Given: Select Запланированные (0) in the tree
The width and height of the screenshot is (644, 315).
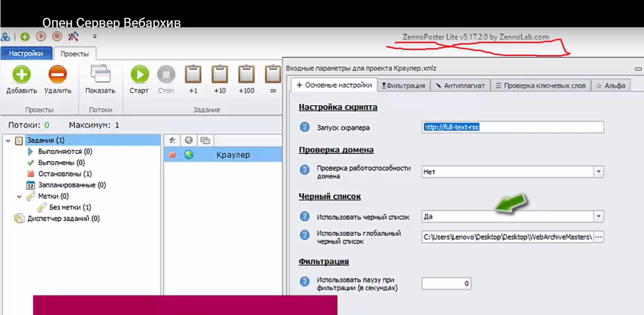Looking at the screenshot, I should tap(72, 185).
